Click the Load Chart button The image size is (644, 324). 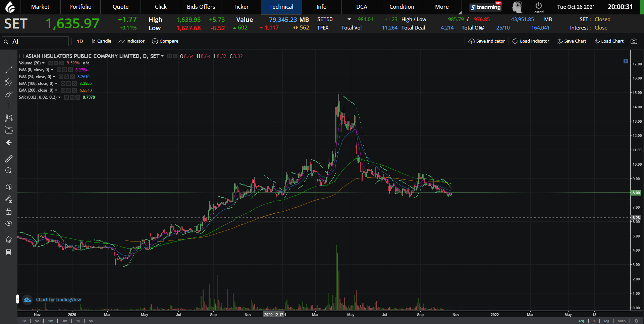point(609,41)
